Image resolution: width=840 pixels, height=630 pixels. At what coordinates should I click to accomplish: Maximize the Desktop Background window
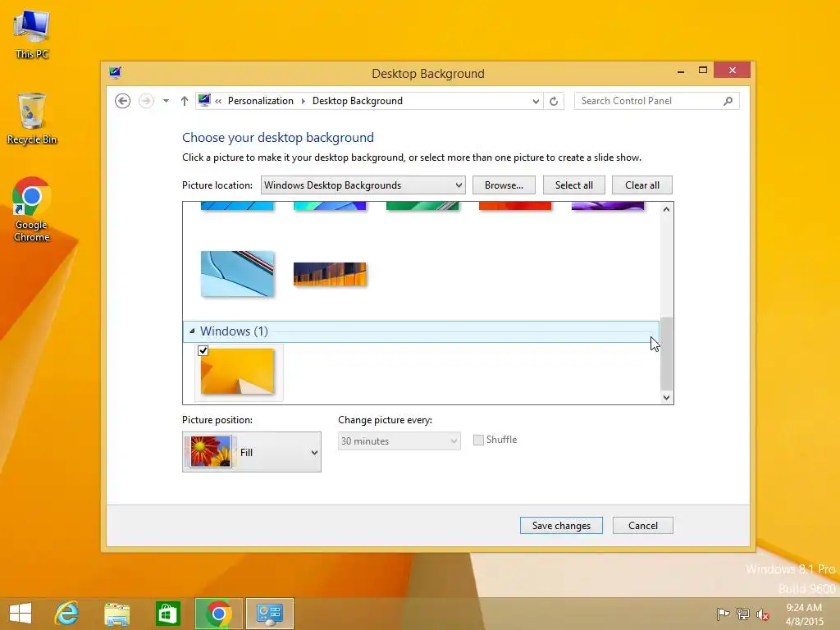703,71
